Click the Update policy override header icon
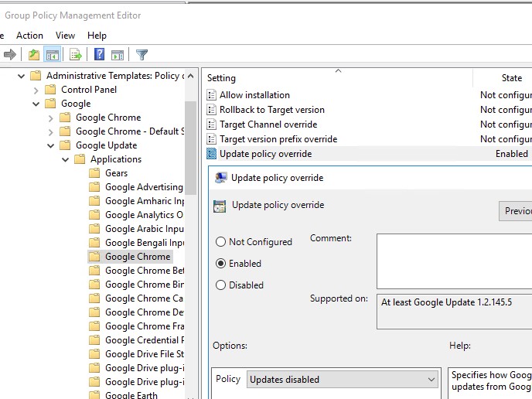This screenshot has height=399, width=532. click(220, 206)
